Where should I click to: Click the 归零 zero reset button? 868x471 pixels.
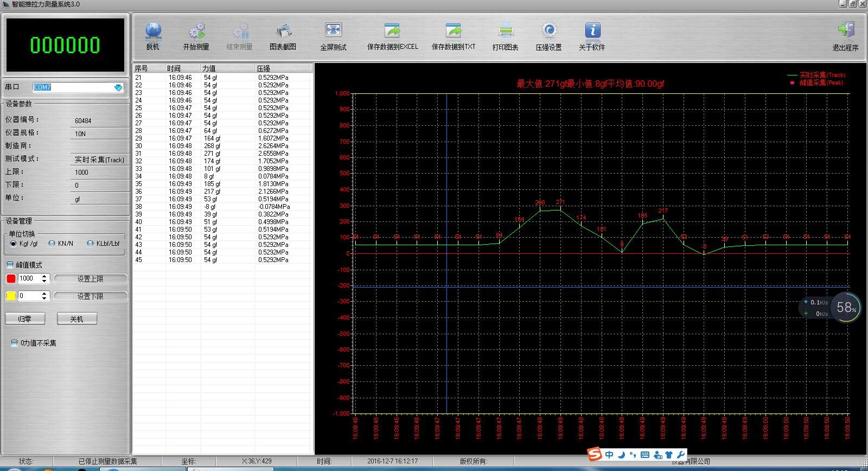point(25,319)
